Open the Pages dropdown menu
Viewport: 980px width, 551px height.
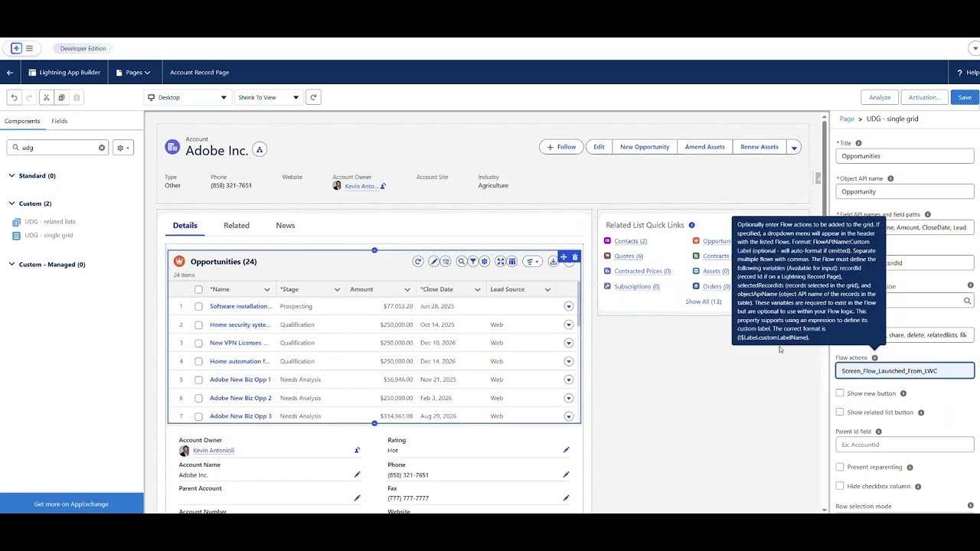pyautogui.click(x=133, y=73)
